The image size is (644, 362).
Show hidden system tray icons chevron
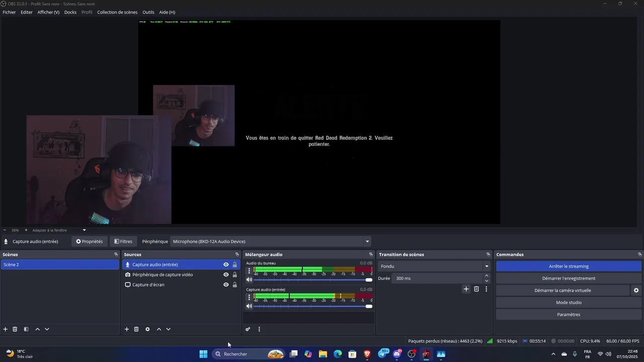click(553, 354)
